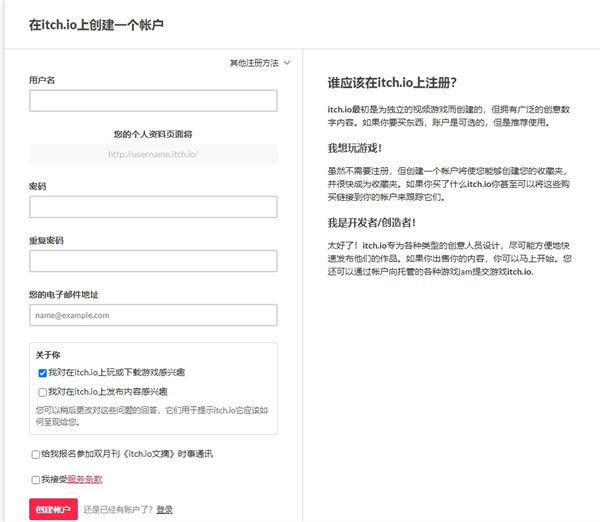Image resolution: width=600 pixels, height=522 pixels.
Task: Tick the 我接受服务条款 checkbox
Action: [x=36, y=480]
